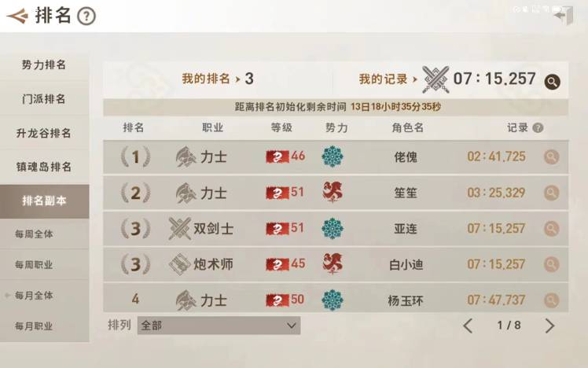
Task: Choose the 每月职业 sub-option
Action: pos(34,326)
